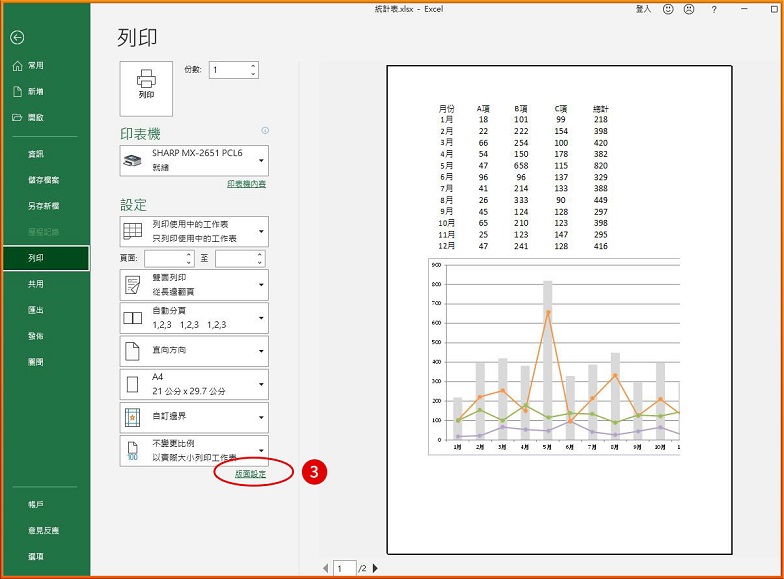Open the 不變更比例 scaling dropdown

[x=194, y=450]
